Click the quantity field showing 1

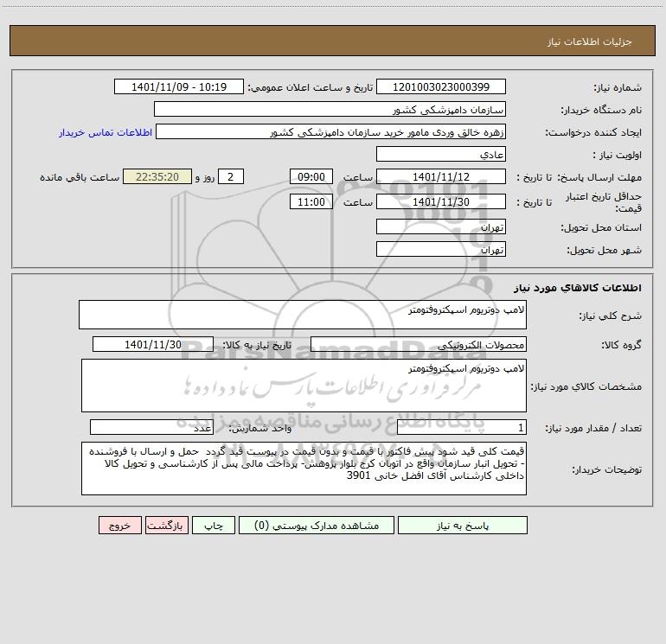pyautogui.click(x=462, y=428)
